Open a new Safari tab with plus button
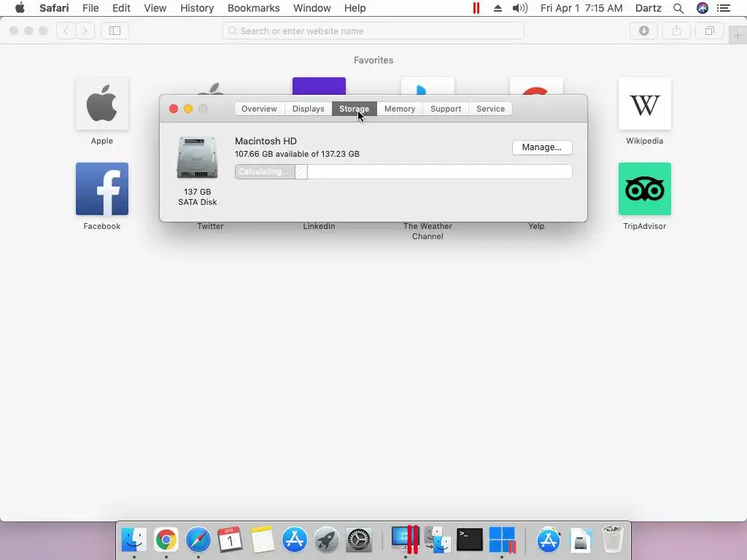747x560 pixels. [x=738, y=35]
